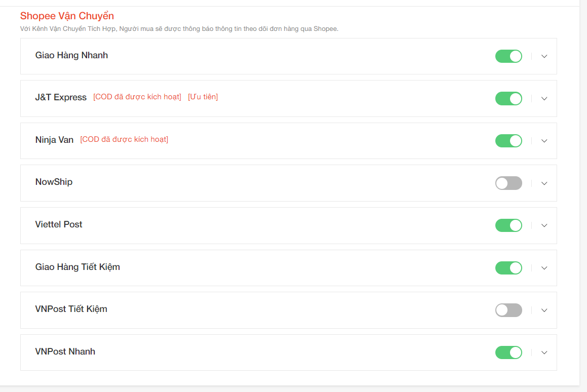Show Giao Hàng Tiết Kiệm details chevron
Image resolution: width=587 pixels, height=392 pixels.
(x=544, y=268)
